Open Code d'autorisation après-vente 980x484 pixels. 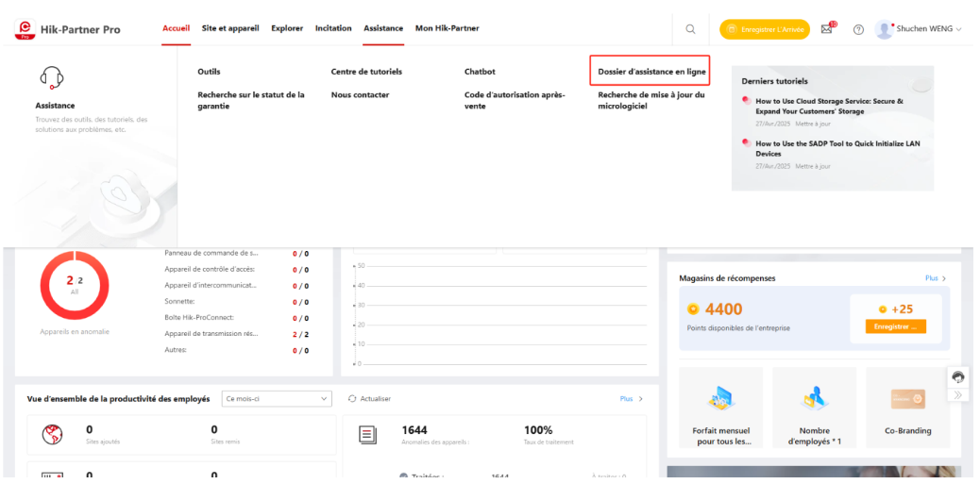tap(515, 101)
